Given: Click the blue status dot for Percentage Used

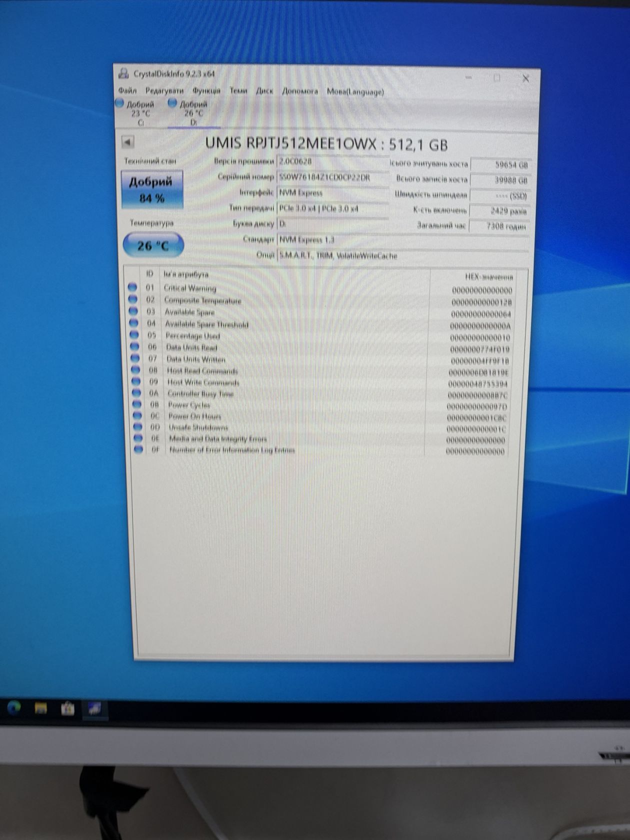Looking at the screenshot, I should click(x=133, y=334).
